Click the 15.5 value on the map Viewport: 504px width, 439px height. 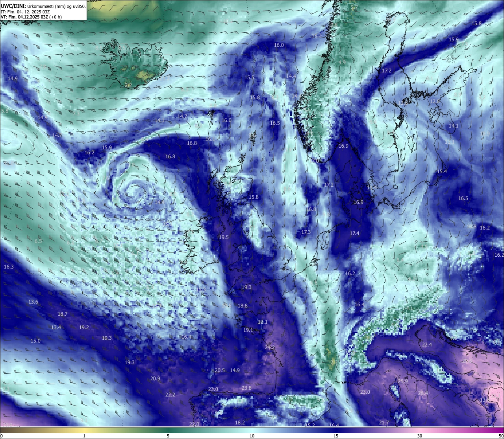[x=249, y=78]
